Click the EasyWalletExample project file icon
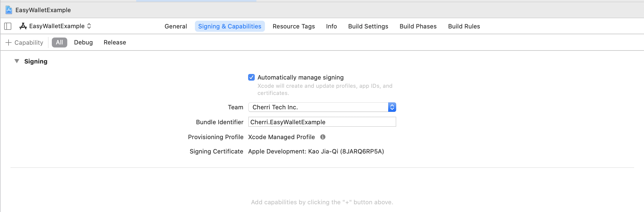644x212 pixels. 9,10
